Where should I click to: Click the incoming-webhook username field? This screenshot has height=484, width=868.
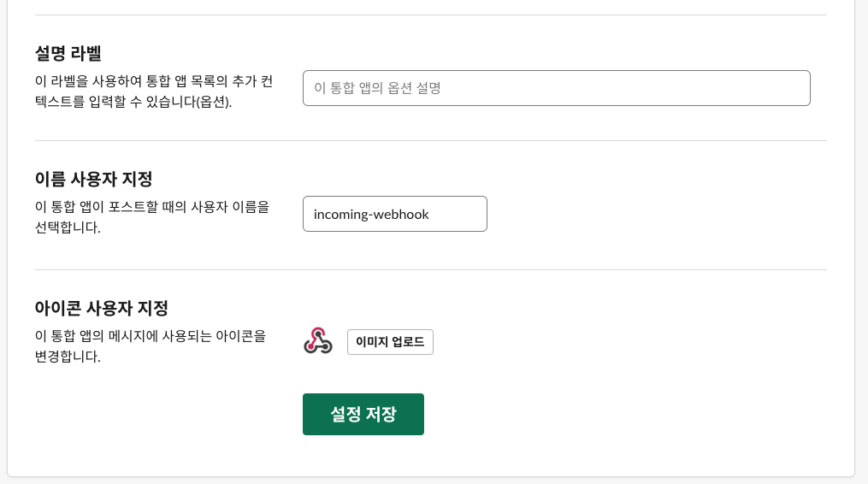pyautogui.click(x=394, y=214)
